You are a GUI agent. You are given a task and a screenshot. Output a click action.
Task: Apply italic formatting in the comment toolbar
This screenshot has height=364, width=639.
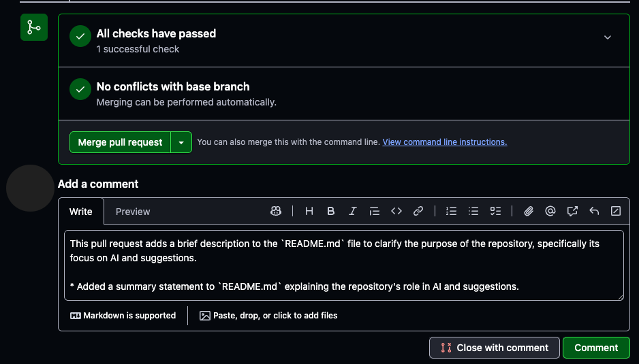coord(352,211)
